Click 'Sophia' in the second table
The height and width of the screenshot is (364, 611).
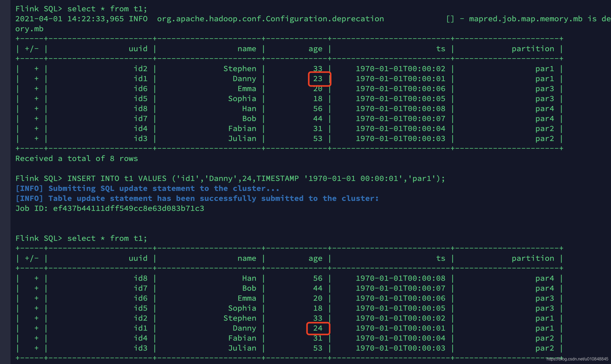click(242, 308)
